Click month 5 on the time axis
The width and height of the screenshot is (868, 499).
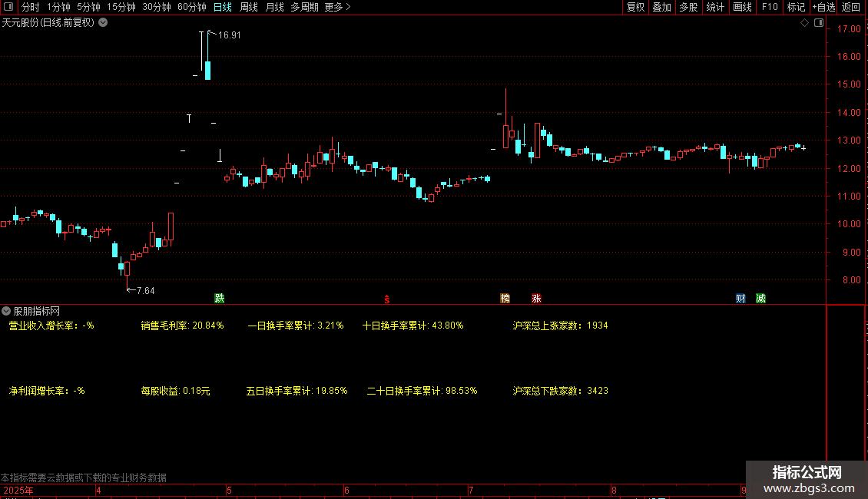coord(229,491)
